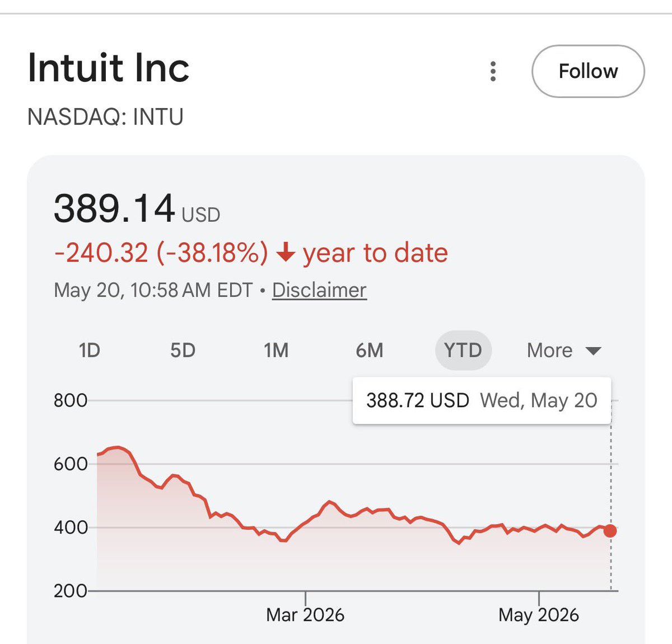Viewport: 672px width, 644px height.
Task: Click the May 2026 axis marker
Action: coord(539,614)
